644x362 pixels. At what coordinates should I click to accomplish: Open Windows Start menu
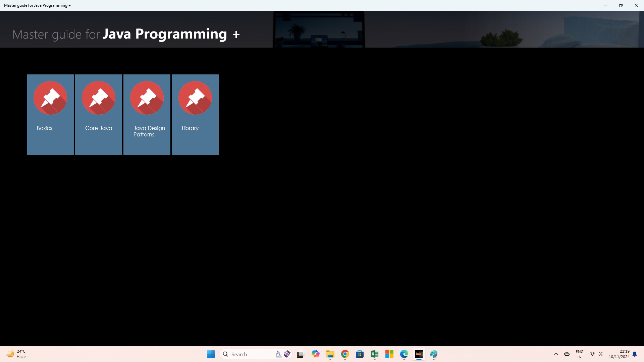[211, 354]
